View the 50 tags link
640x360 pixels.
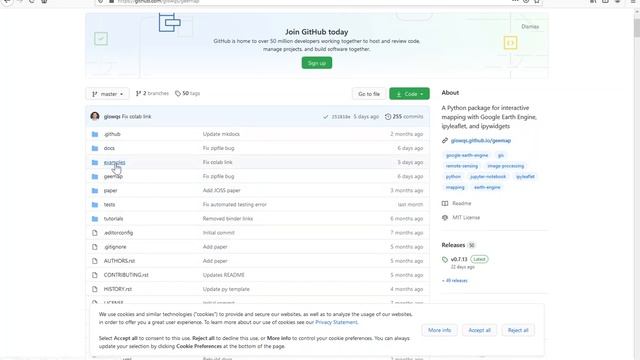[188, 93]
